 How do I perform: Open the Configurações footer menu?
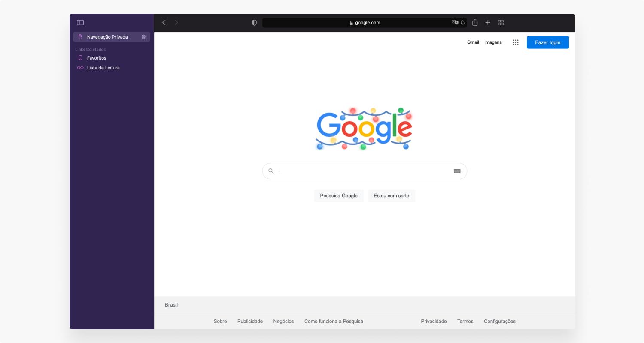click(x=500, y=322)
